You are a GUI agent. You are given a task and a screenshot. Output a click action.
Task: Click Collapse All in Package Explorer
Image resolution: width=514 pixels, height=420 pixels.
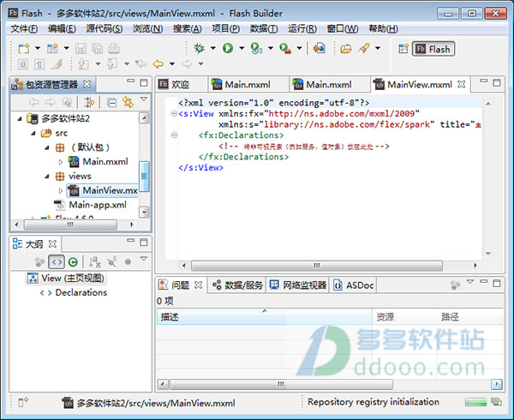[111, 103]
